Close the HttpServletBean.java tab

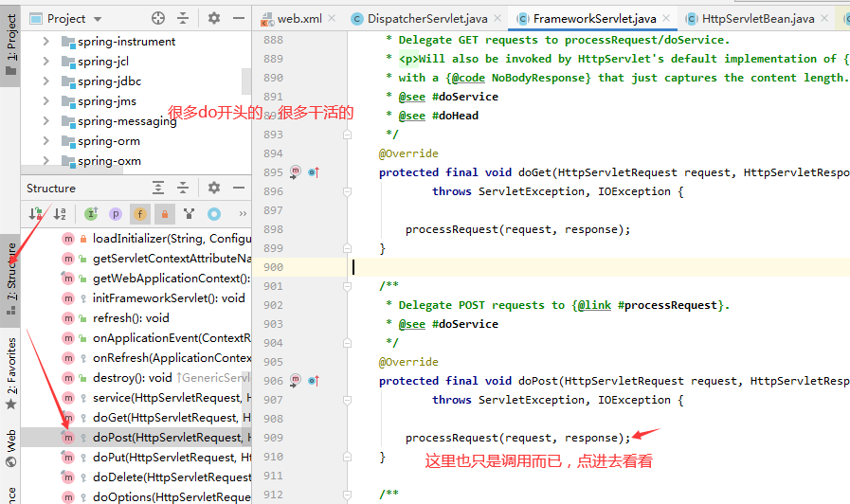coord(824,18)
